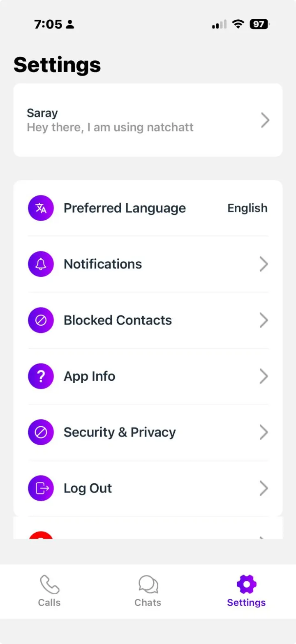Tap the Notifications bell icon

(41, 264)
